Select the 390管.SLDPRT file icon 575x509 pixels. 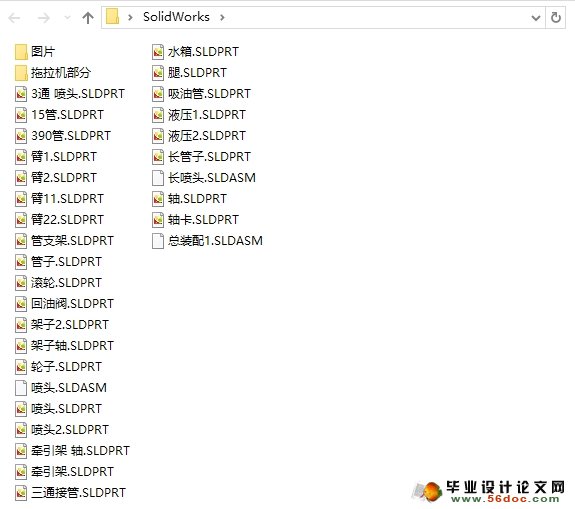pos(21,136)
